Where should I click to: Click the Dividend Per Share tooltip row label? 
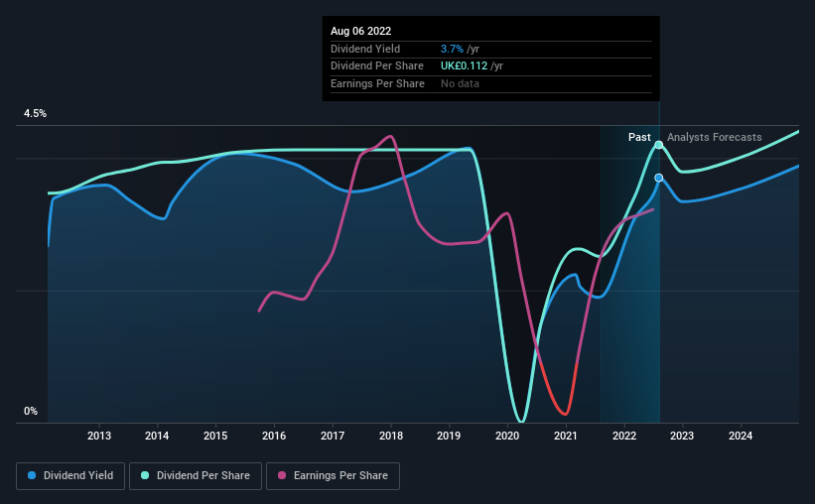coord(377,66)
